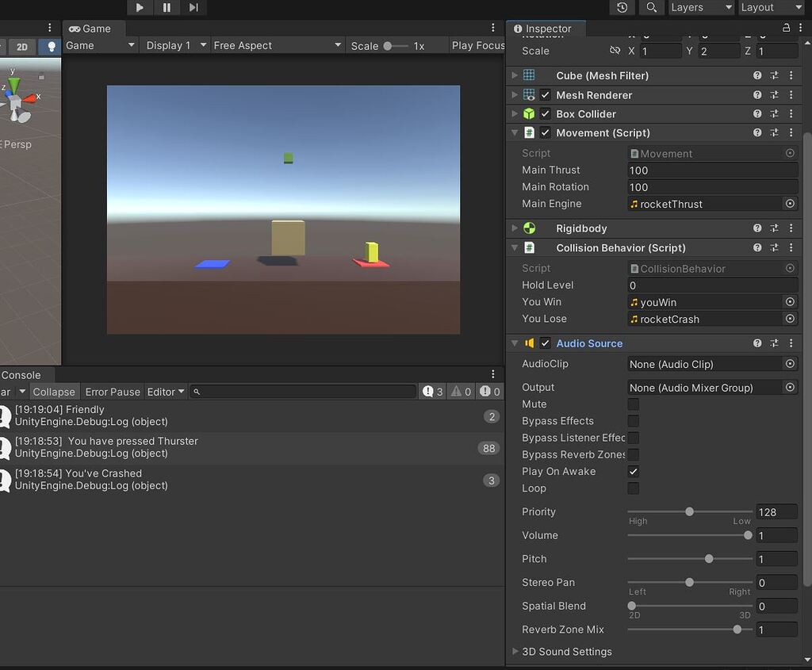Open the Layers dropdown
Screen dimensions: 812x670
click(701, 7)
